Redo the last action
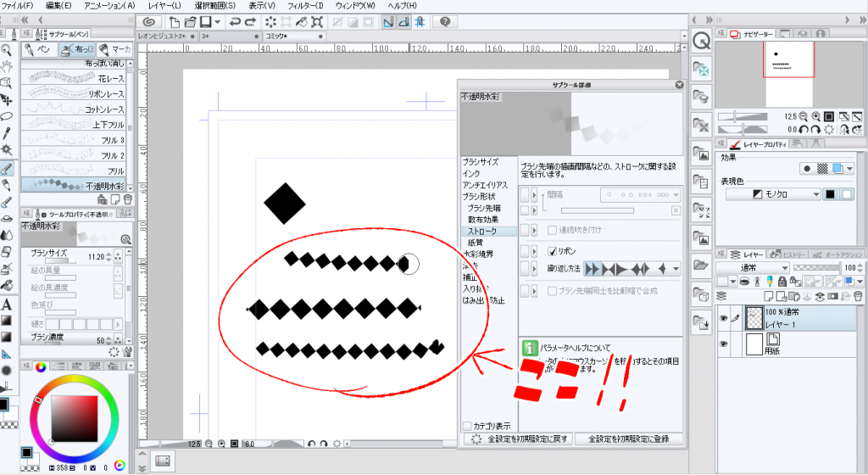This screenshot has width=868, height=475. point(250,22)
